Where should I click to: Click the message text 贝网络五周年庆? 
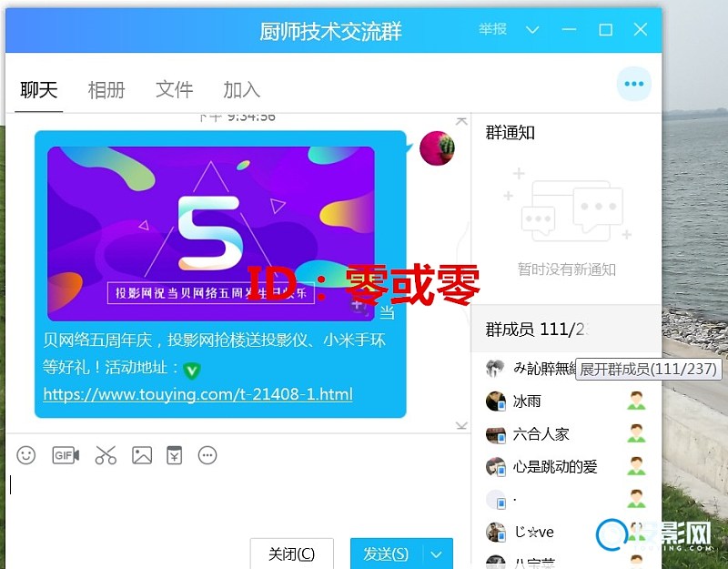click(x=97, y=340)
